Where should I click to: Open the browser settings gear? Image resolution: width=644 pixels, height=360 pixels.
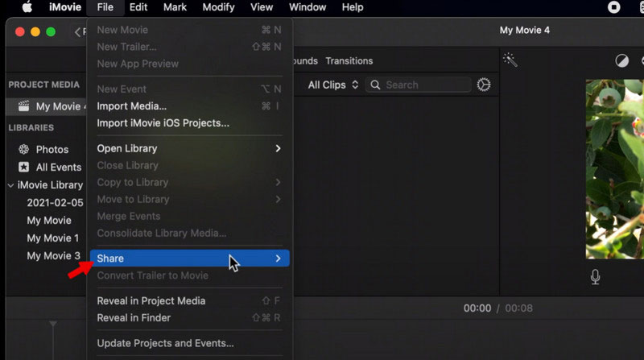pyautogui.click(x=484, y=85)
